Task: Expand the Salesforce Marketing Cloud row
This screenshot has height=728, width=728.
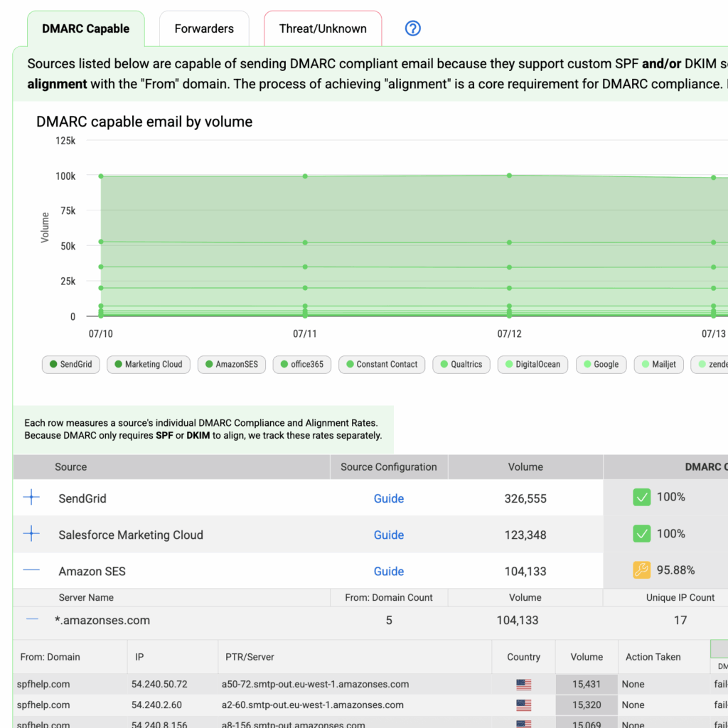Action: (x=31, y=534)
